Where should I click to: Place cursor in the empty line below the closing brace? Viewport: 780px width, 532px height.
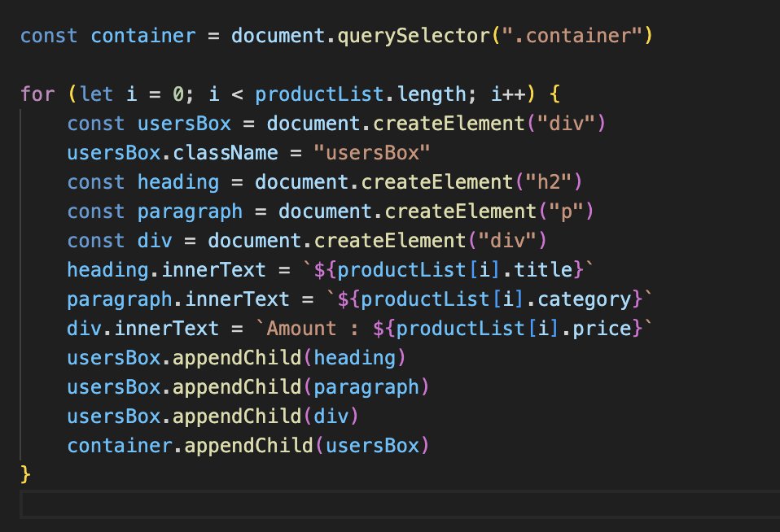tap(400, 504)
